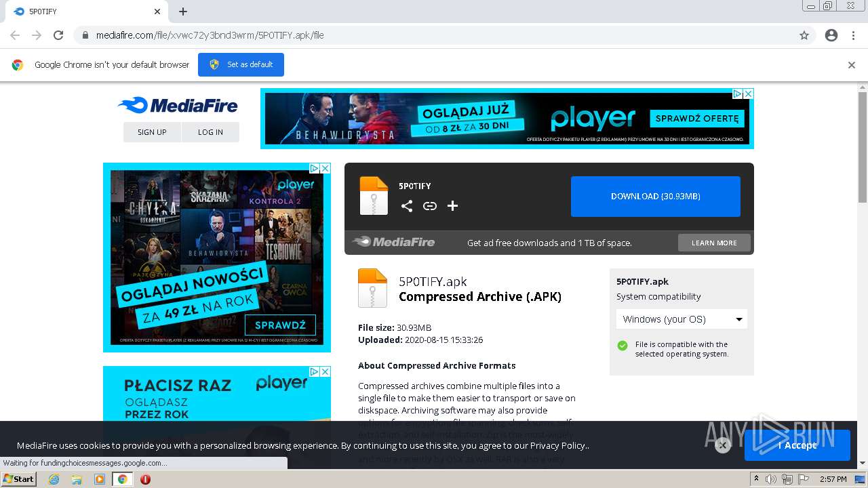This screenshot has width=868, height=488.
Task: Open the Privacy Policy link
Action: pyautogui.click(x=558, y=445)
